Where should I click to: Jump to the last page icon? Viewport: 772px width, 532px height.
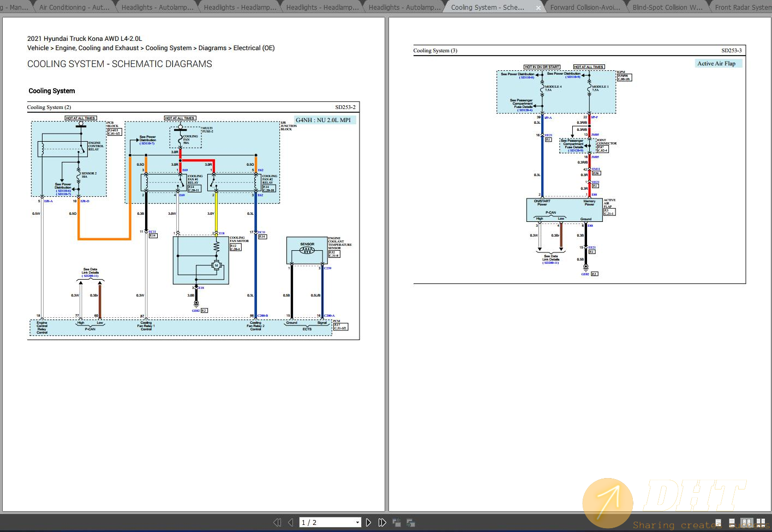point(382,522)
